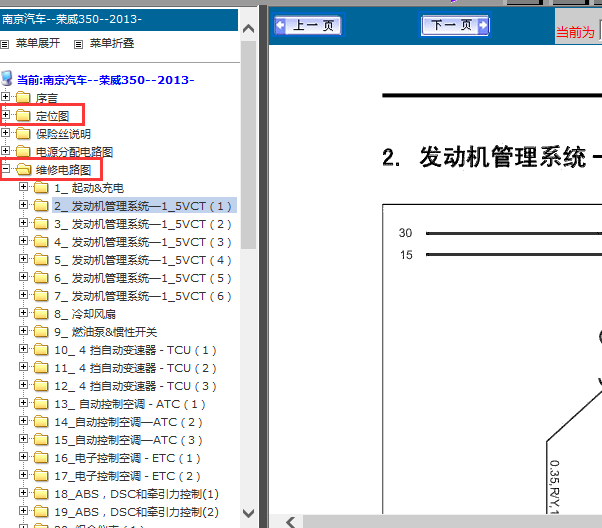Select 维修电路图 in the tree

pos(63,170)
